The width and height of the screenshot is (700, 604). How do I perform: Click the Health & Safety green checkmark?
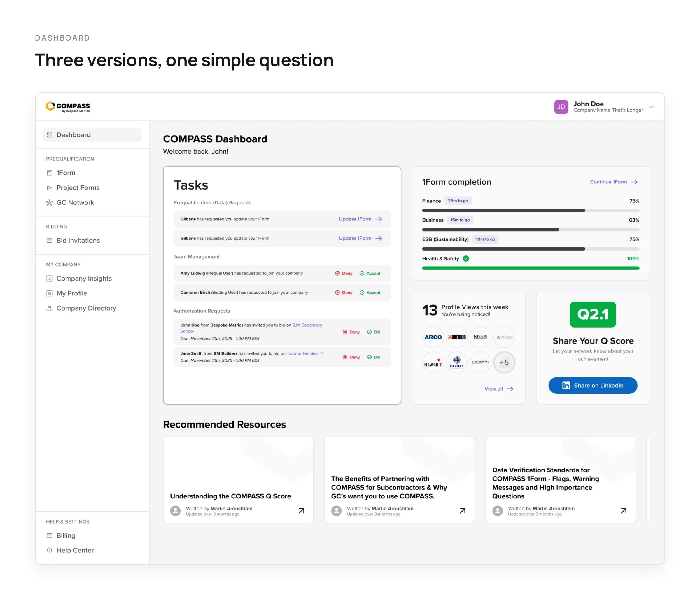466,258
